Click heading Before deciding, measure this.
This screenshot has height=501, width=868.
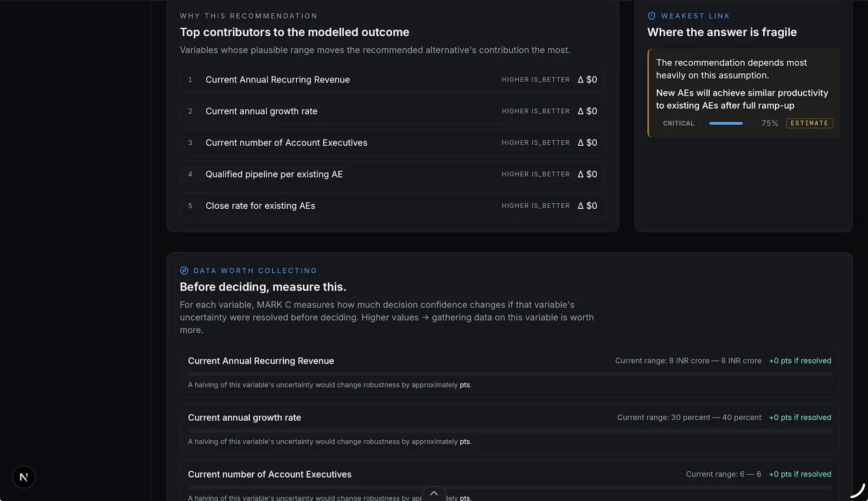(x=263, y=287)
